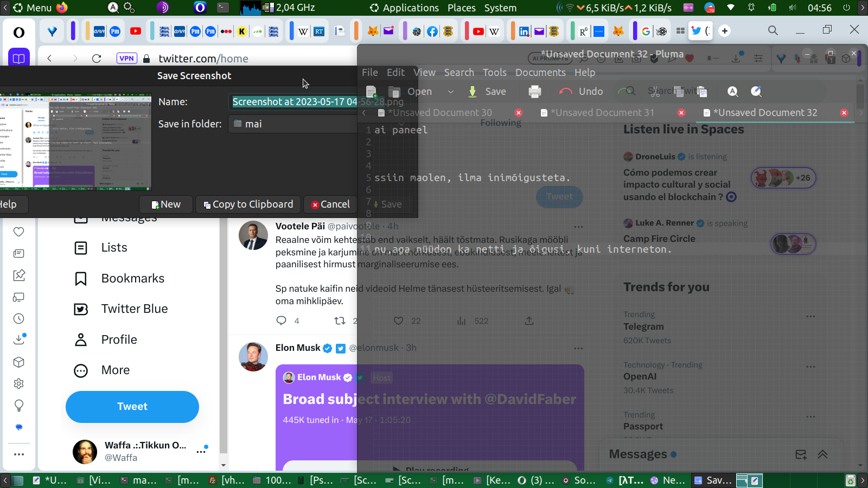Open the cube extensions icon in Opera's sidebar
The height and width of the screenshot is (488, 868).
pos(19,362)
